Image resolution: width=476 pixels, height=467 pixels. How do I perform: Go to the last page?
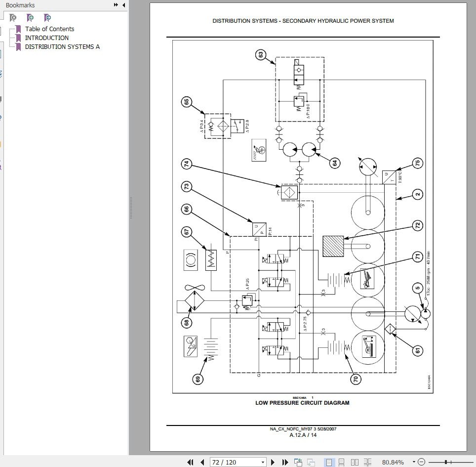click(285, 462)
